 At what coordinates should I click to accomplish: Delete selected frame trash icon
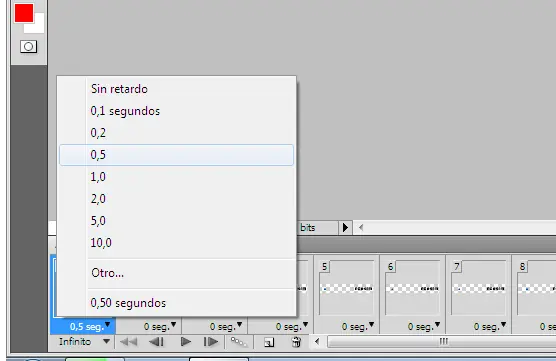point(296,342)
